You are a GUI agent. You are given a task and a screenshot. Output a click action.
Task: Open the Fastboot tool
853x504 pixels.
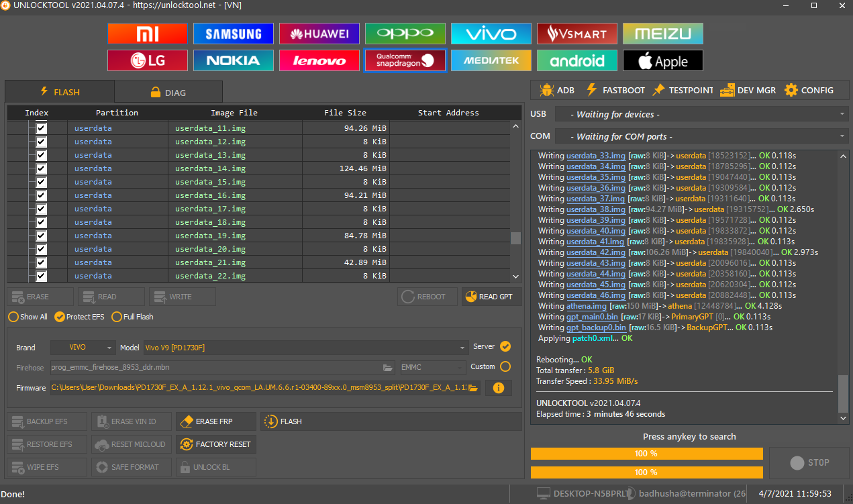(x=615, y=90)
